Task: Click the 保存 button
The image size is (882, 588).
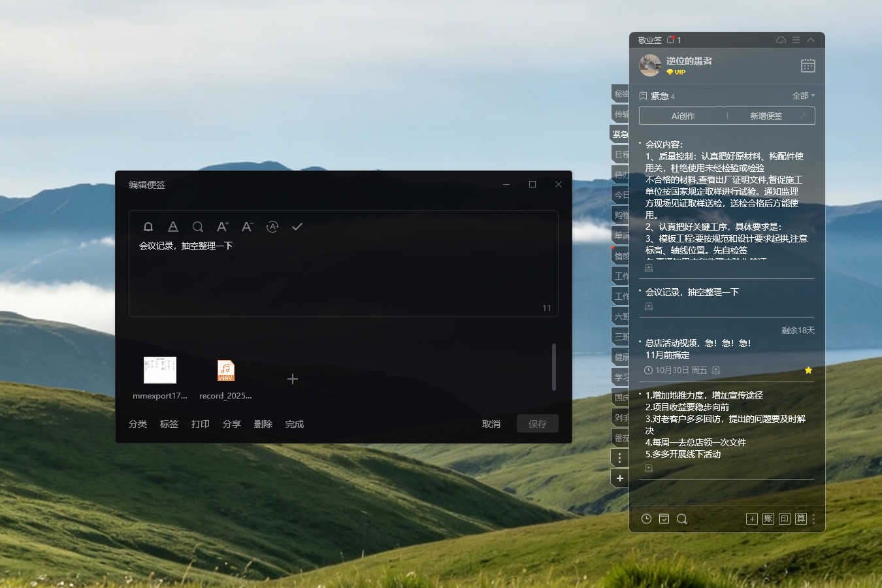Action: click(538, 424)
